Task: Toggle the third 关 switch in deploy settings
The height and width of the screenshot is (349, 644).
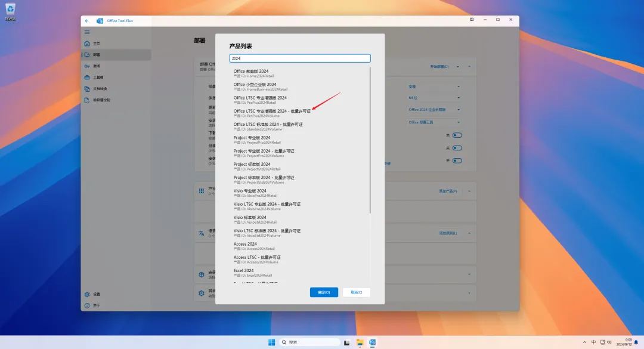Action: coord(457,160)
